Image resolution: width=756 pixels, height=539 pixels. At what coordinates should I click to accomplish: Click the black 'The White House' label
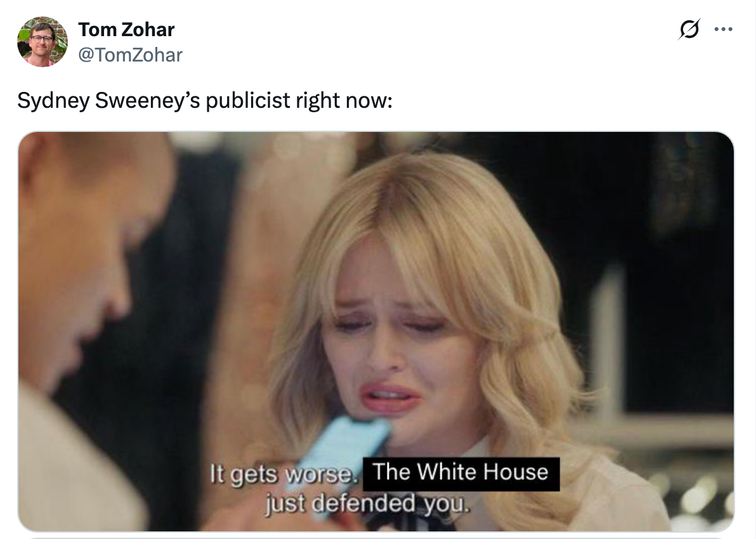point(461,474)
